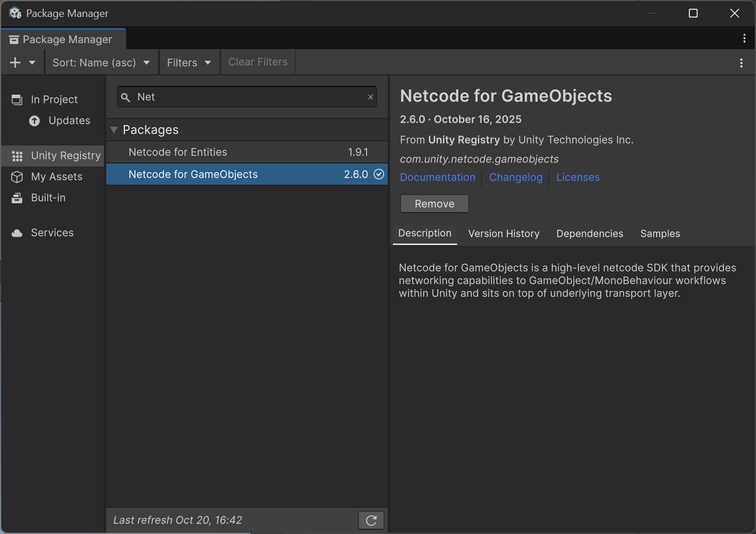The image size is (756, 534).
Task: Click the refresh package list icon
Action: tap(371, 520)
